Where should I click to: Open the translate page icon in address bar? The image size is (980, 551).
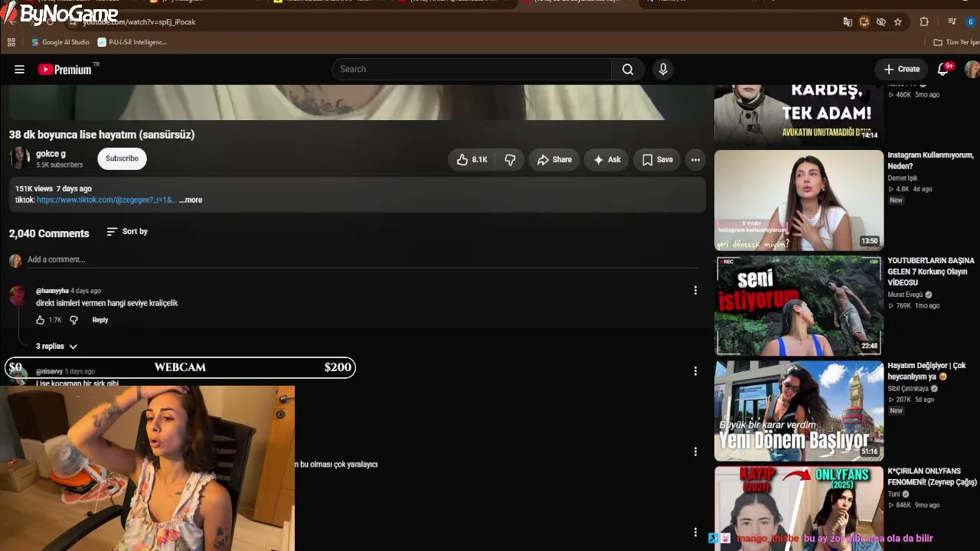pos(848,22)
